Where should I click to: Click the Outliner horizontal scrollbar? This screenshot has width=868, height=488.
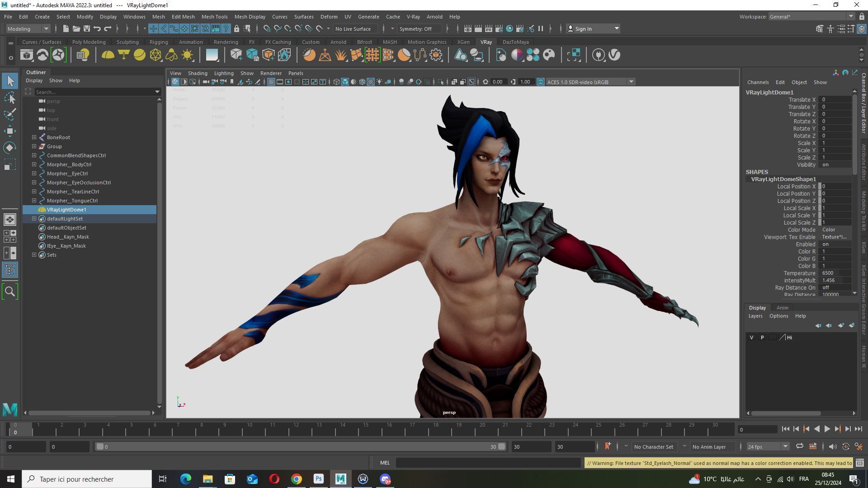[90, 413]
